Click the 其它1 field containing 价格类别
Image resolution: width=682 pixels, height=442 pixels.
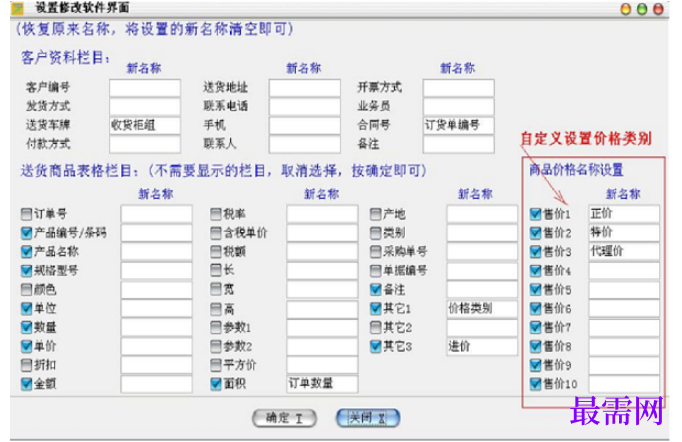[482, 308]
